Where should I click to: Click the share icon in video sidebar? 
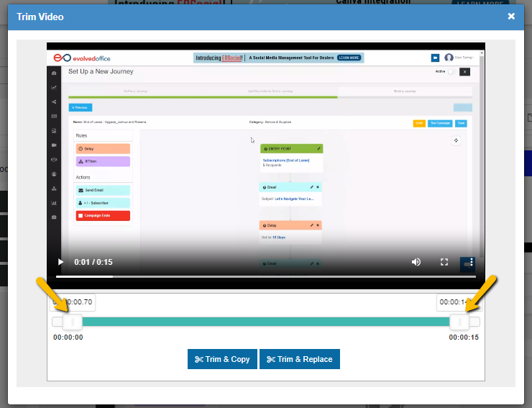pyautogui.click(x=54, y=102)
